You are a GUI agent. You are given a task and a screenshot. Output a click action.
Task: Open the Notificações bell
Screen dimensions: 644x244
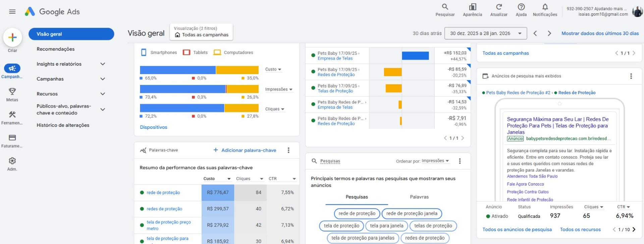pos(545,10)
